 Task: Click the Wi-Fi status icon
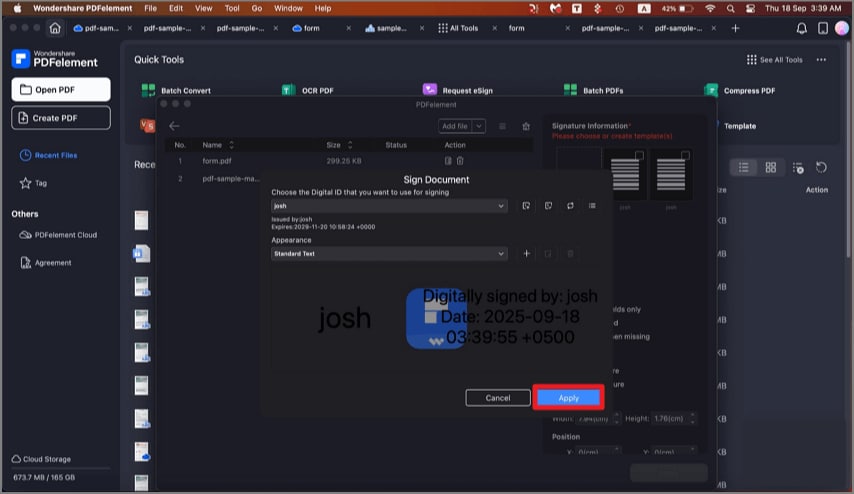tap(710, 8)
